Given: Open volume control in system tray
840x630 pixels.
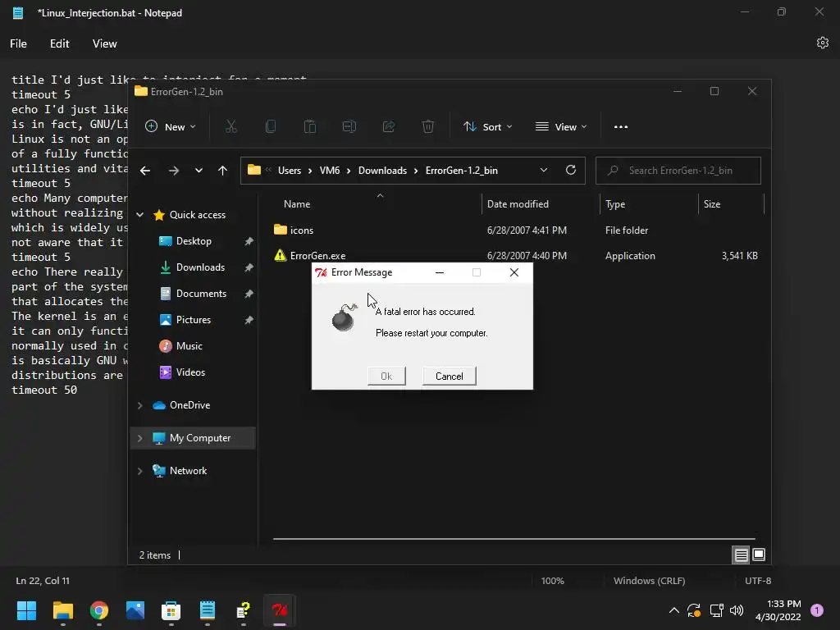Looking at the screenshot, I should click(x=737, y=610).
